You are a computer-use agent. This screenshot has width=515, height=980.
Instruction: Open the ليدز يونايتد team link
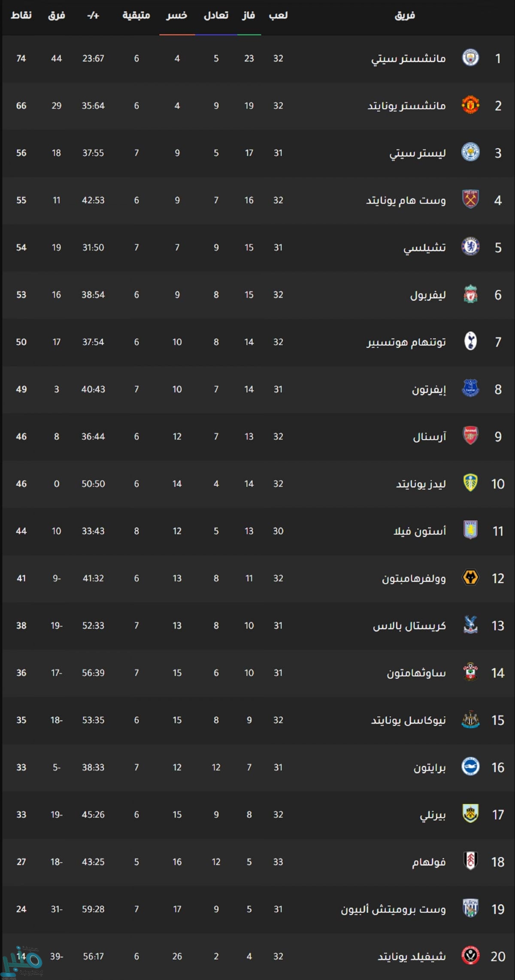tap(421, 484)
